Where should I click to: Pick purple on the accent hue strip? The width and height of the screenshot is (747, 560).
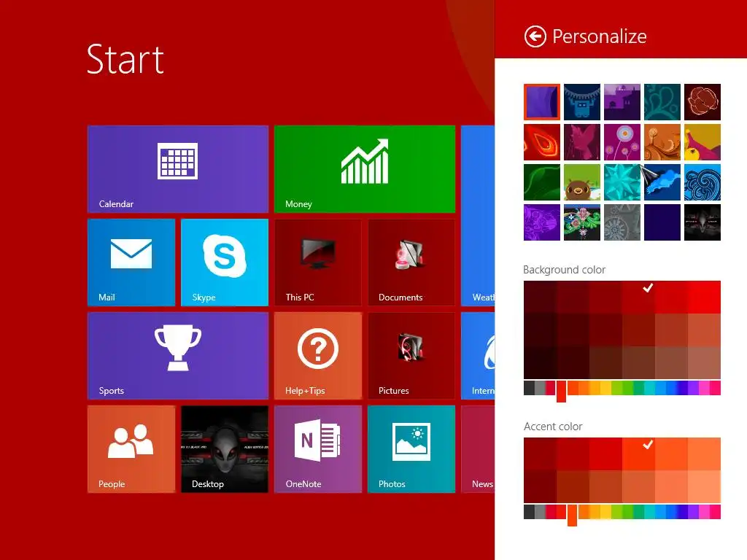coord(694,512)
